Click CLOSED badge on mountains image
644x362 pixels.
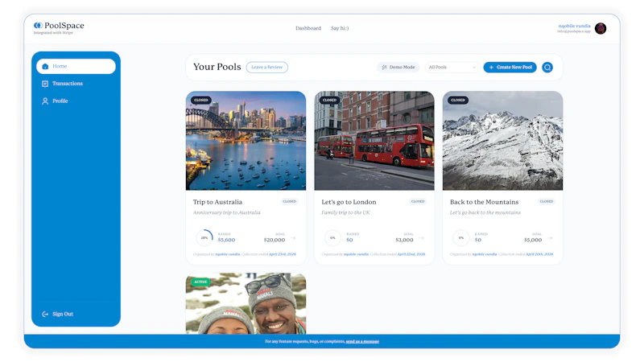pyautogui.click(x=458, y=100)
